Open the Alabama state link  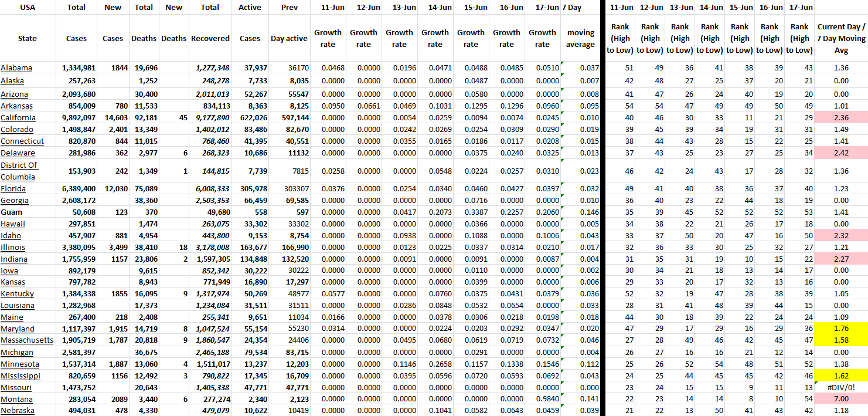pos(16,68)
